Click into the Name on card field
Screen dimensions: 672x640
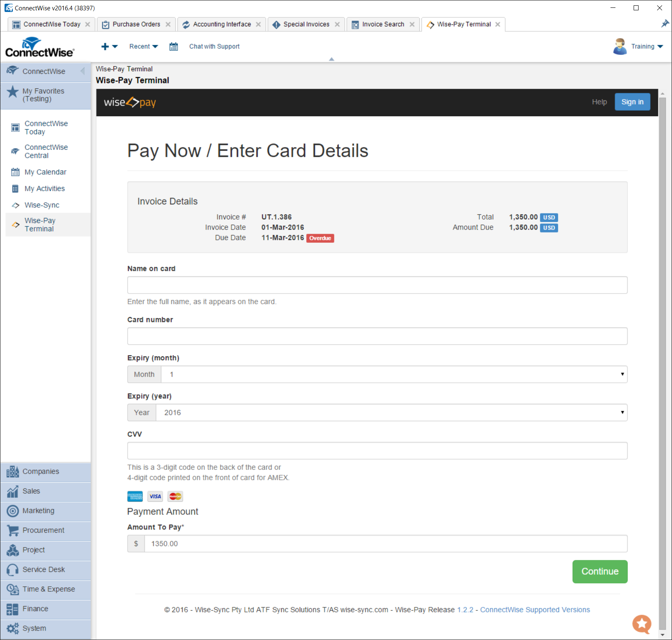(x=377, y=285)
